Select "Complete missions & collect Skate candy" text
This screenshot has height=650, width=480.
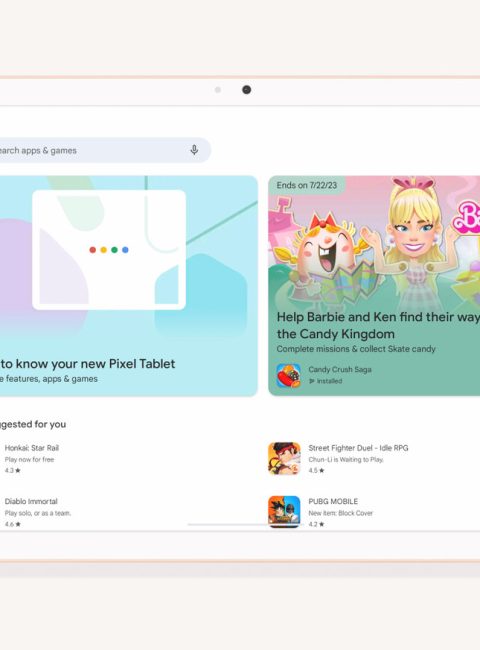coord(356,349)
